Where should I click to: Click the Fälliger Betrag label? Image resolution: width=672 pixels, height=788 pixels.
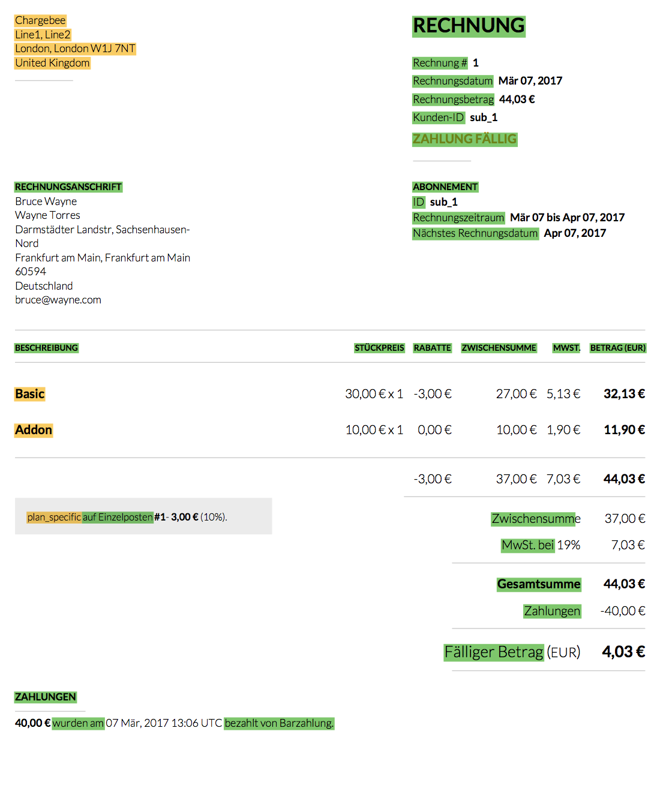tap(494, 652)
